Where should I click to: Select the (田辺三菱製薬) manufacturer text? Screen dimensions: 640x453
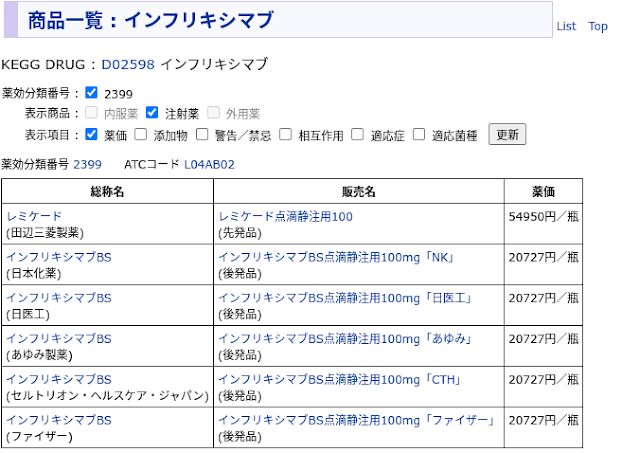coord(45,233)
